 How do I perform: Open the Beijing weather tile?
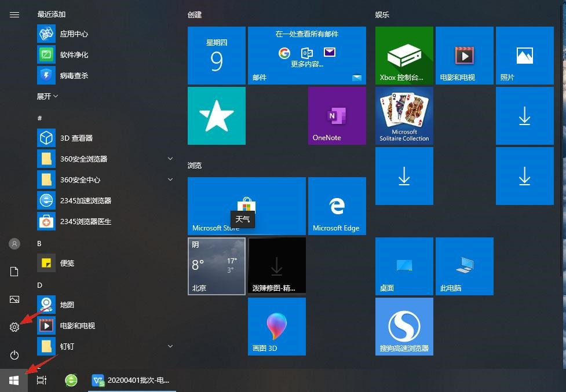[x=216, y=266]
